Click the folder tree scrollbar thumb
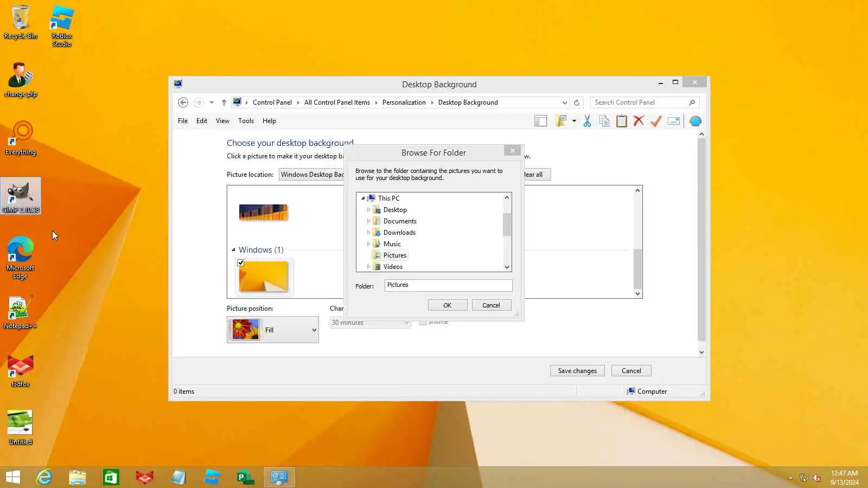 (x=507, y=224)
